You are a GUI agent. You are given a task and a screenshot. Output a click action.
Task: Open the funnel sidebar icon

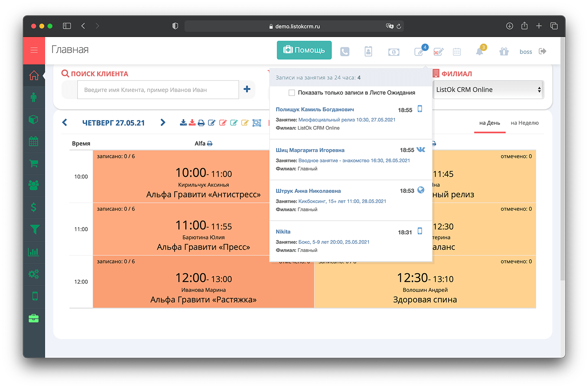click(34, 229)
